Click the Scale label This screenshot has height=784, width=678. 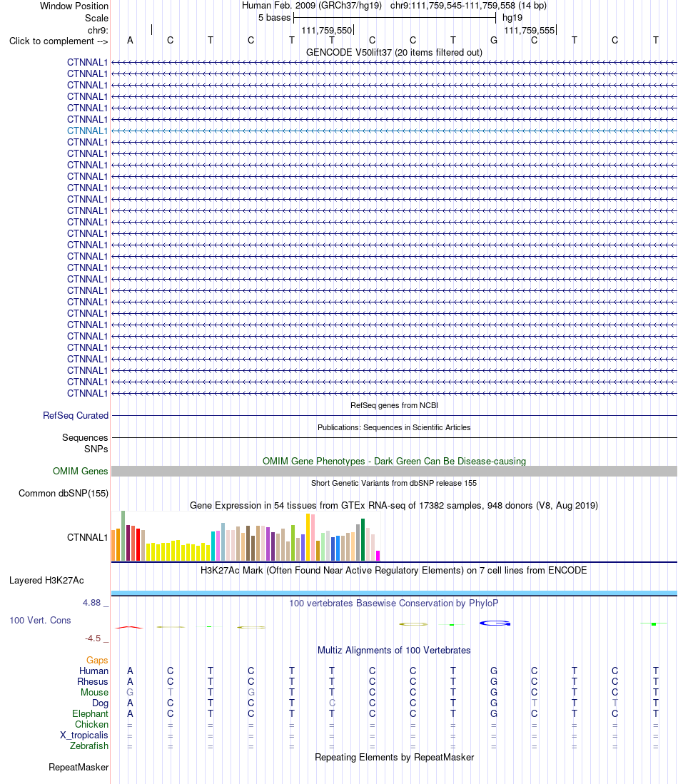click(x=96, y=18)
